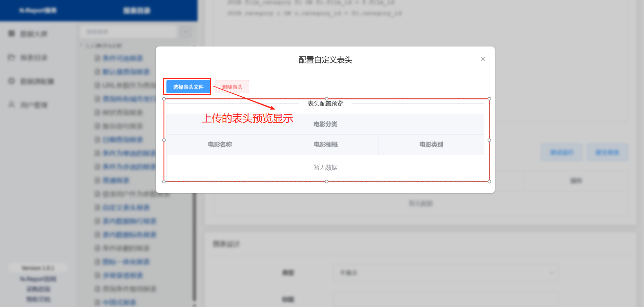Click the 用户管理 person icon
Image resolution: width=644 pixels, height=307 pixels.
(12, 104)
